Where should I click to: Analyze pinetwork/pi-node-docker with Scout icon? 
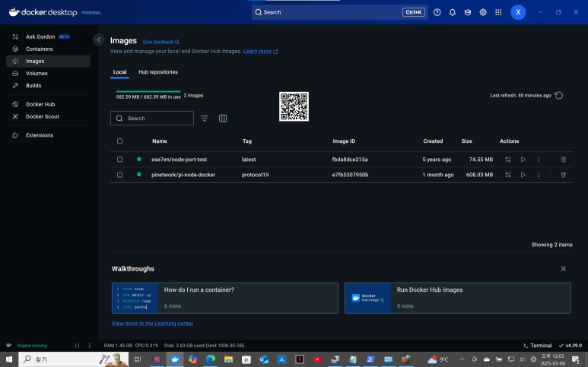(x=508, y=175)
